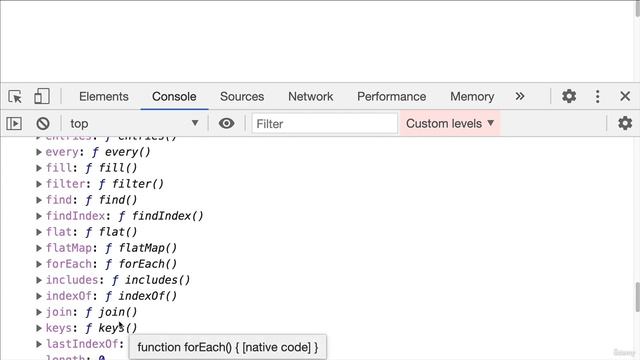
Task: Click the console vertical scrollbar thumb
Action: tap(637, 297)
